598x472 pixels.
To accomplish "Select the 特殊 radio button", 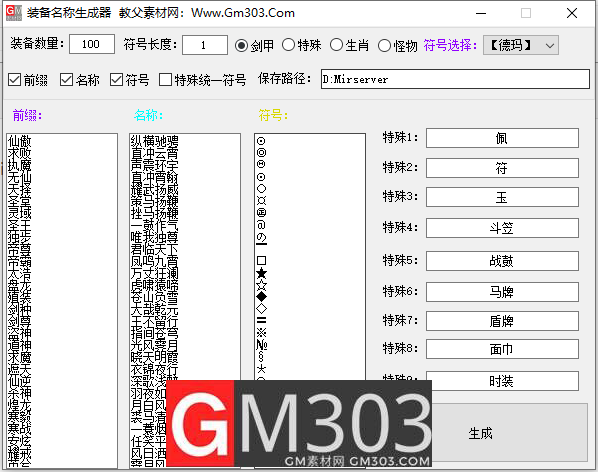I will [301, 45].
